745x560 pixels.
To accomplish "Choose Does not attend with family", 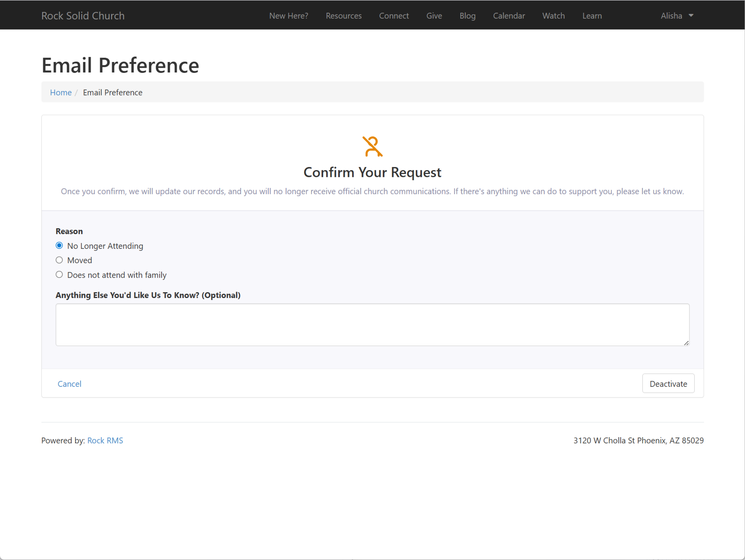I will point(59,274).
